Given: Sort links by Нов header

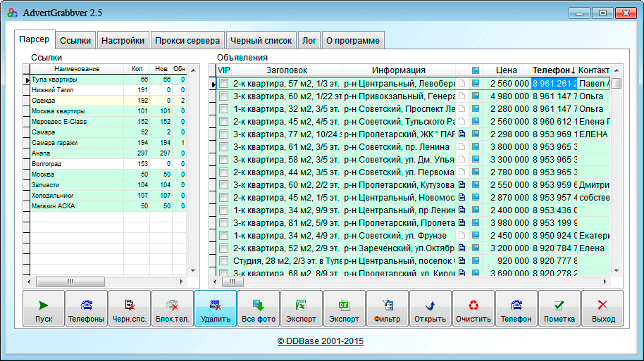Looking at the screenshot, I should [x=161, y=69].
